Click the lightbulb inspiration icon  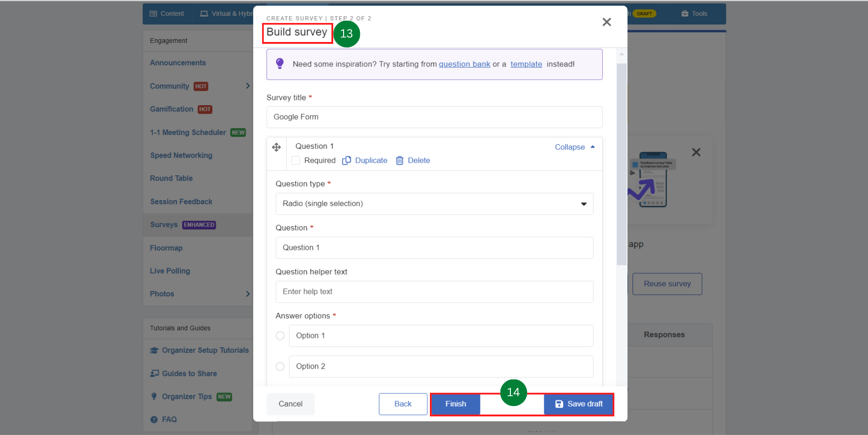click(x=280, y=64)
